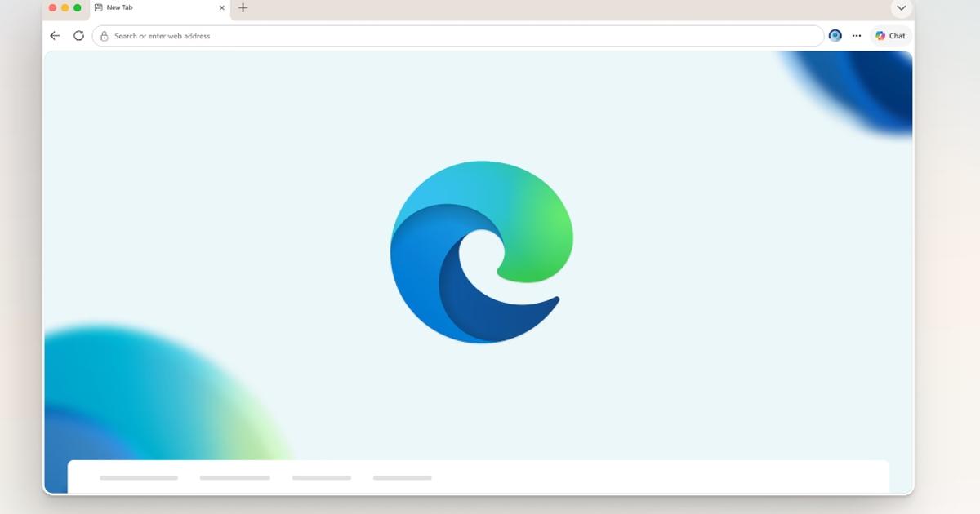Click the yellow minimize window button
Screen dimensions: 980x514
65,8
